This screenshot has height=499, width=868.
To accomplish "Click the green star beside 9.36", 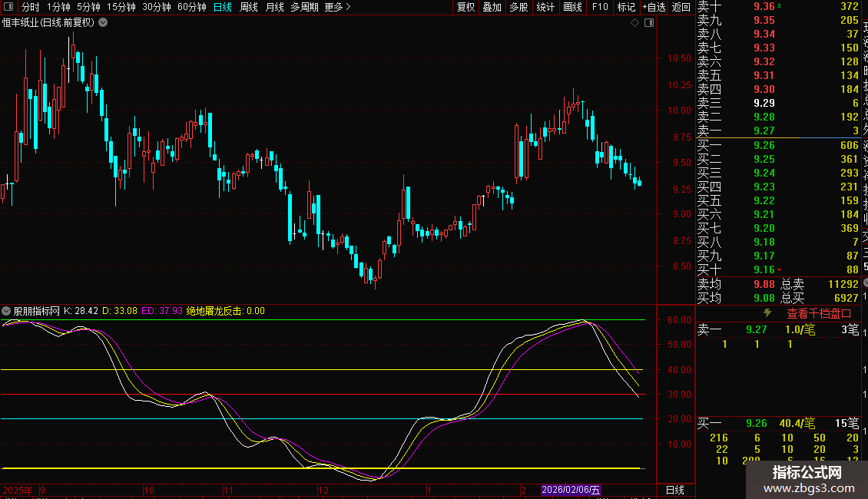I will 780,6.
